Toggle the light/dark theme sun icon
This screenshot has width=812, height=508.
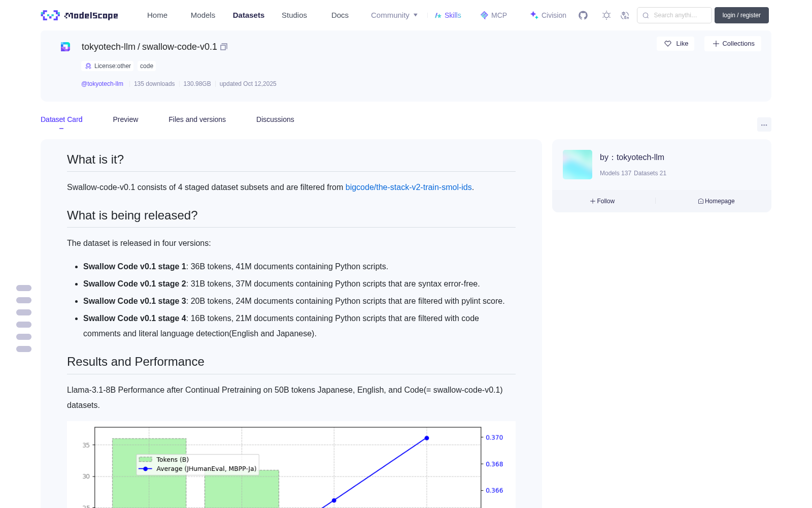tap(606, 15)
